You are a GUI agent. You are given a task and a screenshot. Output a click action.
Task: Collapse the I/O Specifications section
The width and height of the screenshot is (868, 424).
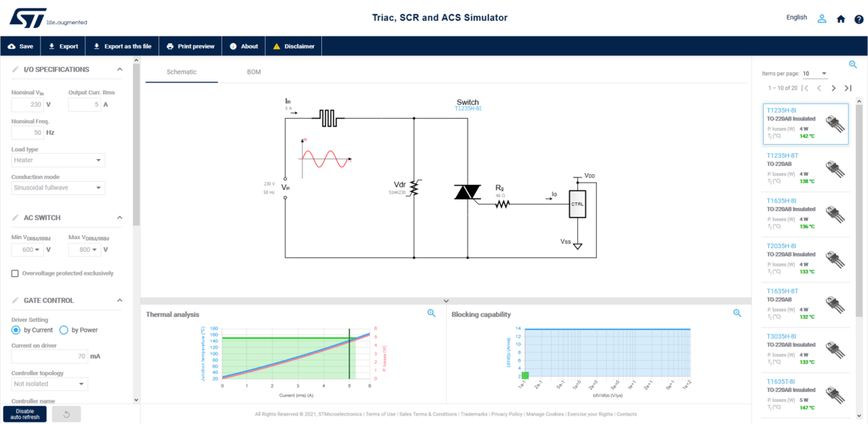click(120, 70)
